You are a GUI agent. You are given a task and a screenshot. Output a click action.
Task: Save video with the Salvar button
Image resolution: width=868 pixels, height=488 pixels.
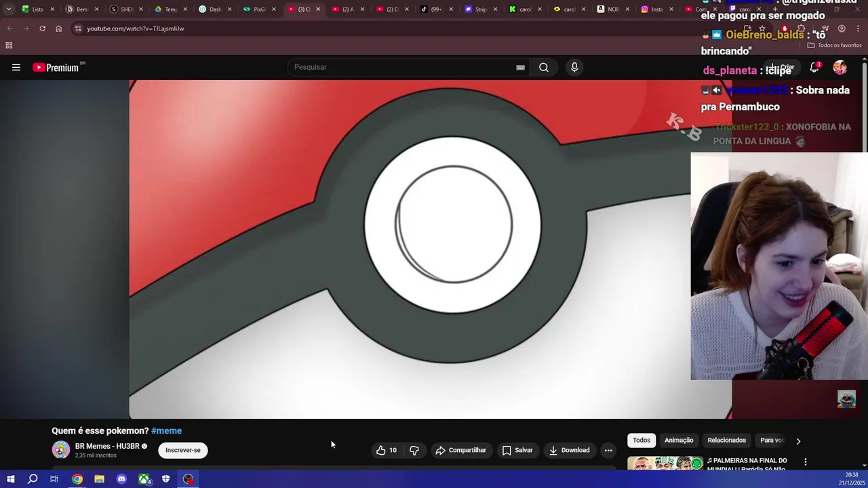tap(517, 450)
